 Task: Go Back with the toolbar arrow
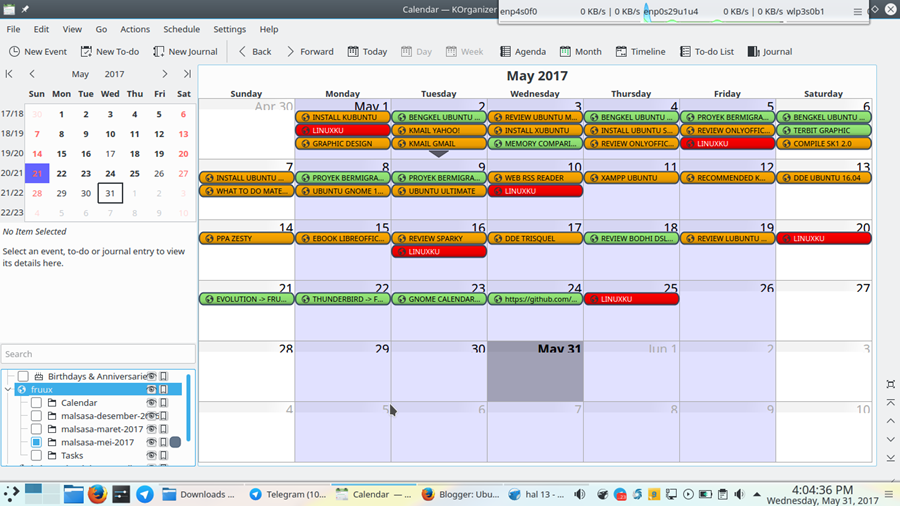(x=254, y=52)
